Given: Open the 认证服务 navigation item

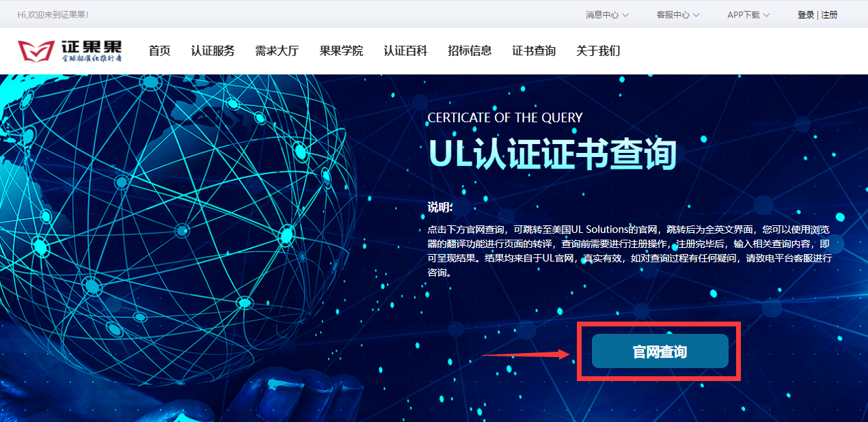Looking at the screenshot, I should (x=213, y=51).
